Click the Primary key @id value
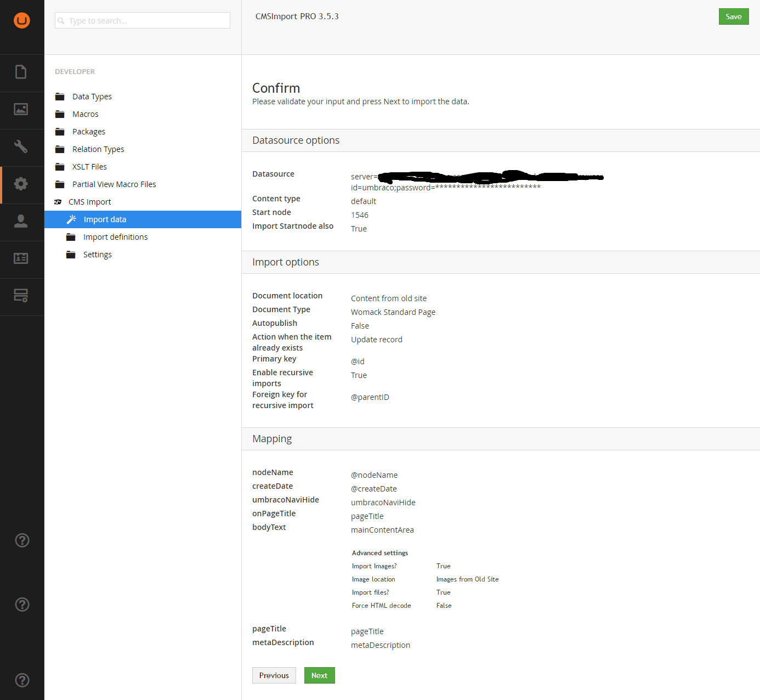 click(x=358, y=362)
